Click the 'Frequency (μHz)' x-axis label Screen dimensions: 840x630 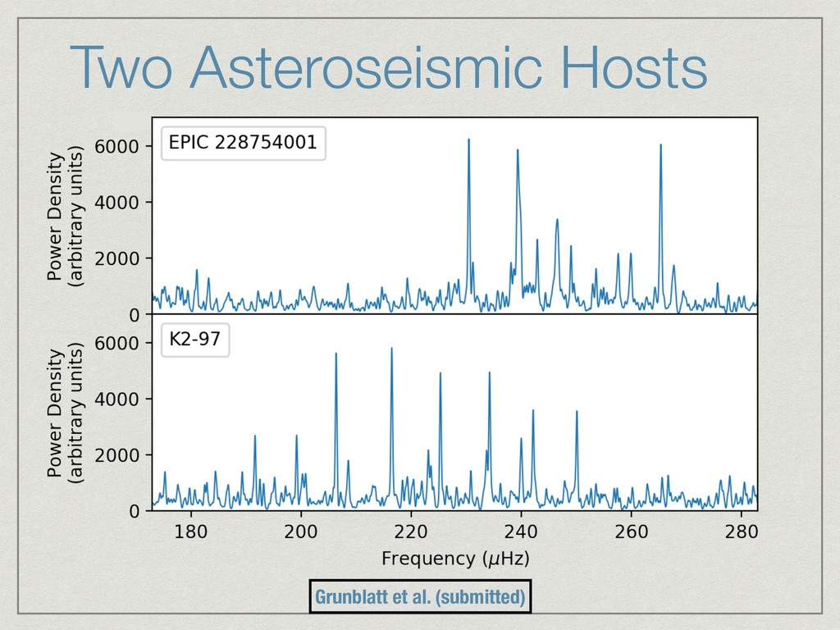(455, 559)
